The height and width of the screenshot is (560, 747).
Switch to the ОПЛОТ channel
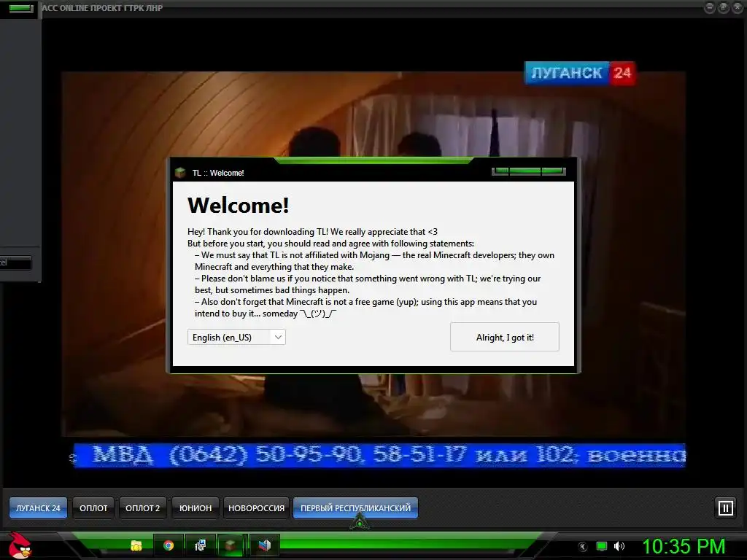click(93, 508)
